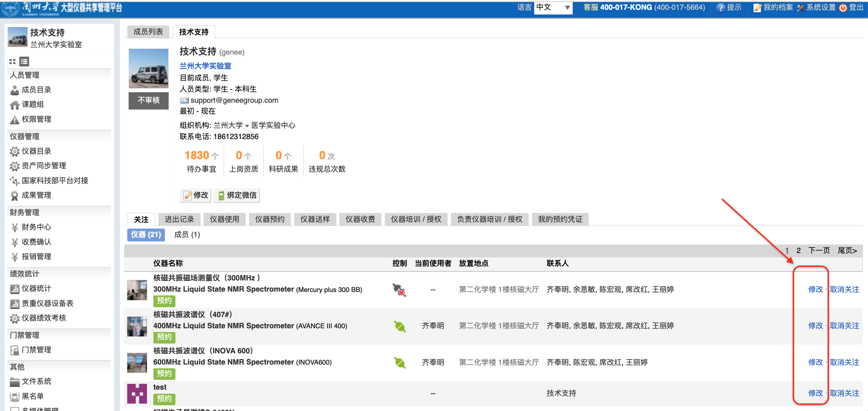The height and width of the screenshot is (411, 868).
Task: Click the 绑定微信 button
Action: [237, 195]
